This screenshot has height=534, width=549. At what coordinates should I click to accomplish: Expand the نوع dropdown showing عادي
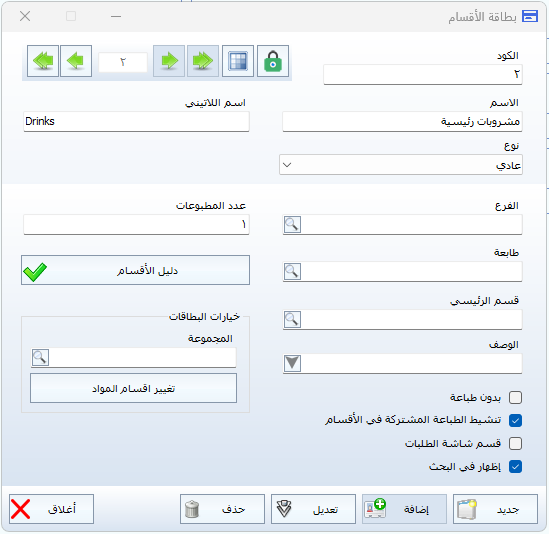[x=401, y=165]
